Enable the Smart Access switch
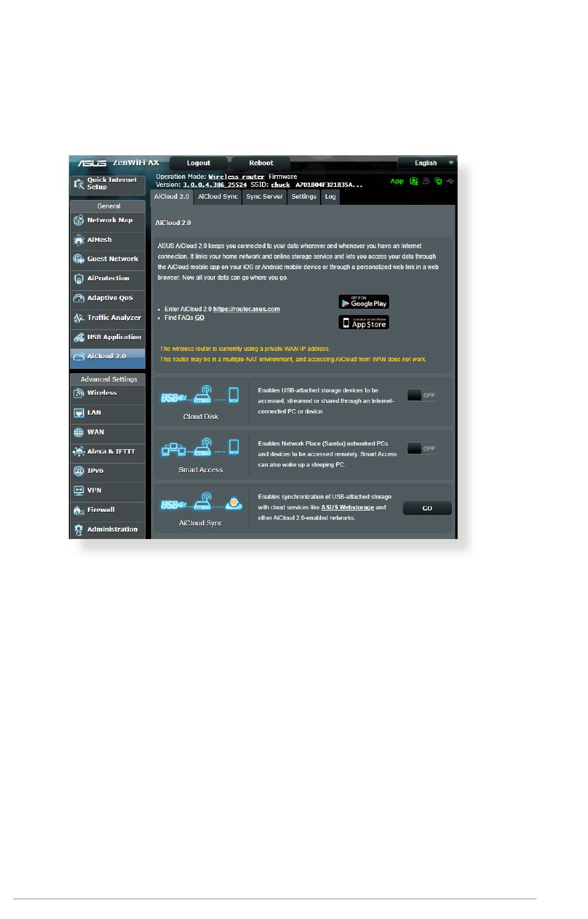The height and width of the screenshot is (919, 588). click(x=422, y=449)
